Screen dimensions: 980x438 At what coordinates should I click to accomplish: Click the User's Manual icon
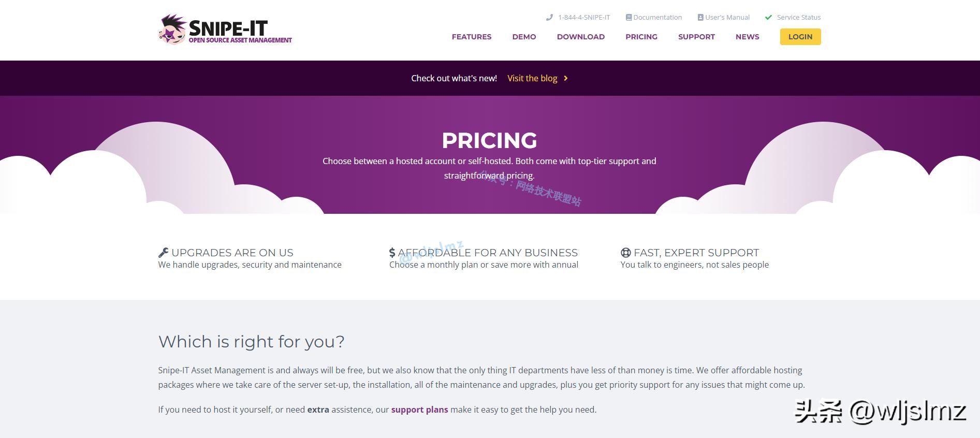click(700, 18)
